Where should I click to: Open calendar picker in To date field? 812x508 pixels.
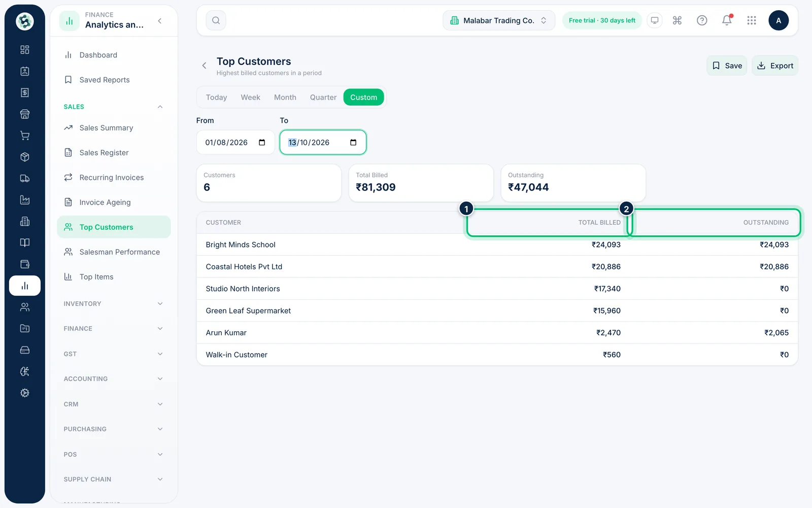click(353, 142)
